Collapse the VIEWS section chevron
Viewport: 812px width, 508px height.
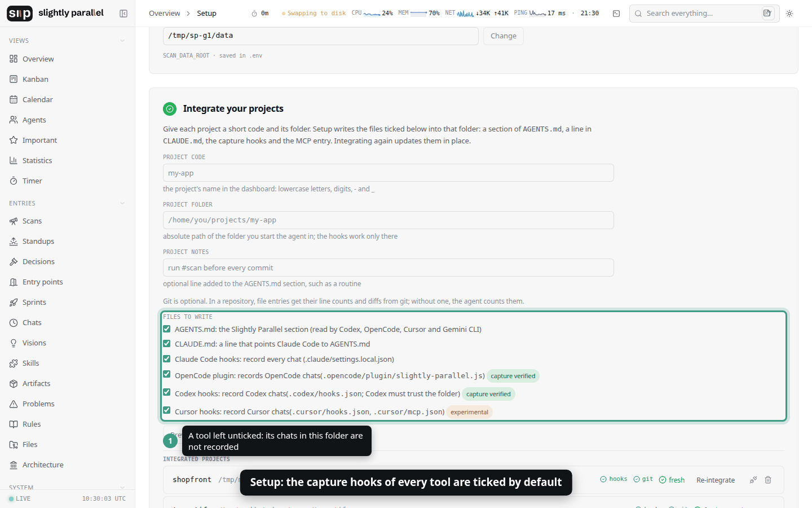(122, 41)
